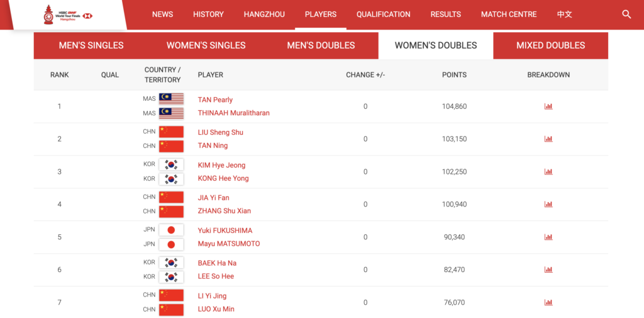Switch site language to 中文

click(565, 14)
